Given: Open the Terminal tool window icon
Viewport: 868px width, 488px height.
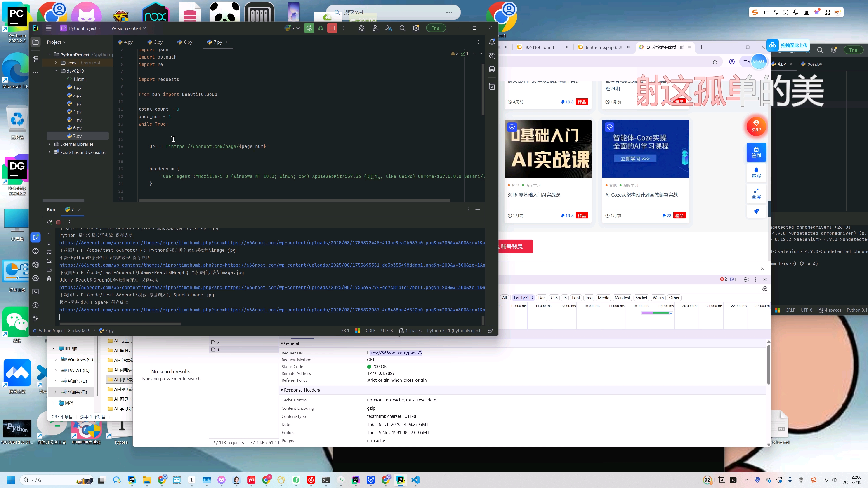Looking at the screenshot, I should [35, 292].
